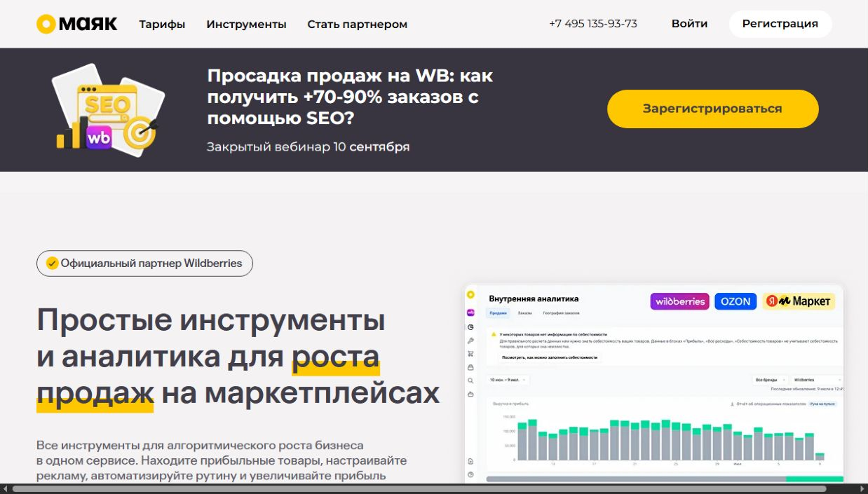Click the yellow checkmark icon in partner badge
Image resolution: width=868 pixels, height=494 pixels.
click(52, 263)
